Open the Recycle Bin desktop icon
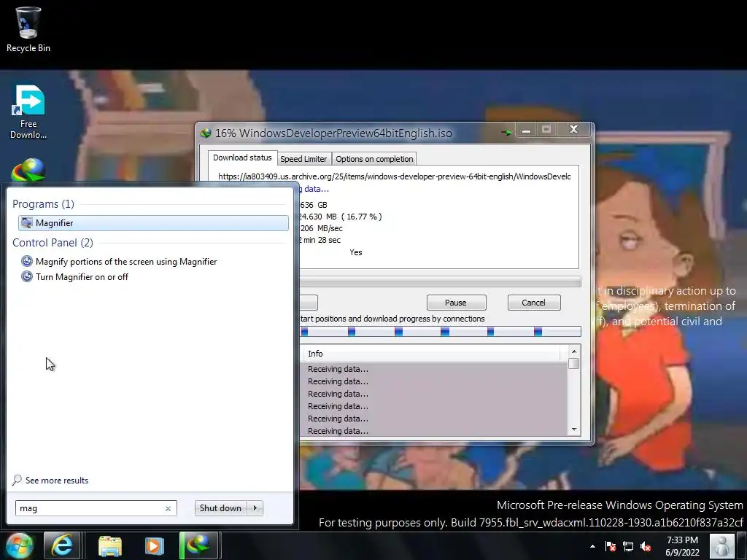 pyautogui.click(x=28, y=29)
